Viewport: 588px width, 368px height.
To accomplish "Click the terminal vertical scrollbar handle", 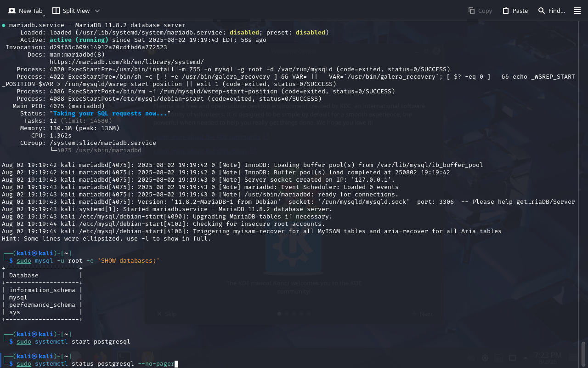I will point(584,353).
